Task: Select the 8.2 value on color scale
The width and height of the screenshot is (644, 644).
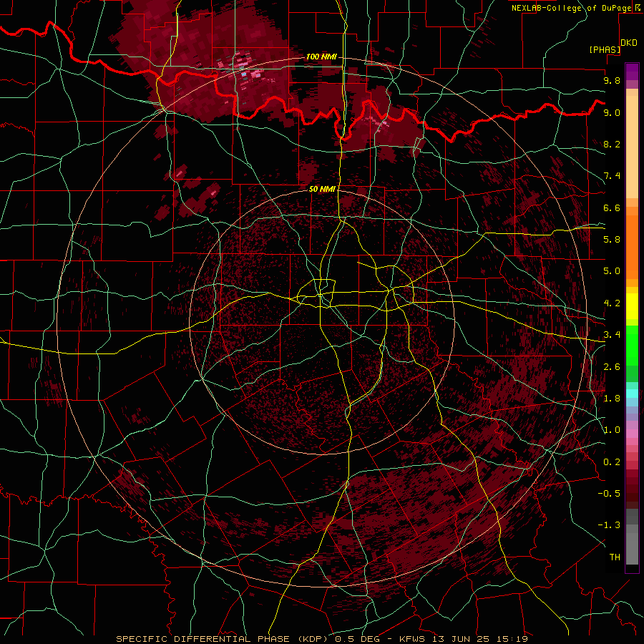Action: (x=612, y=144)
